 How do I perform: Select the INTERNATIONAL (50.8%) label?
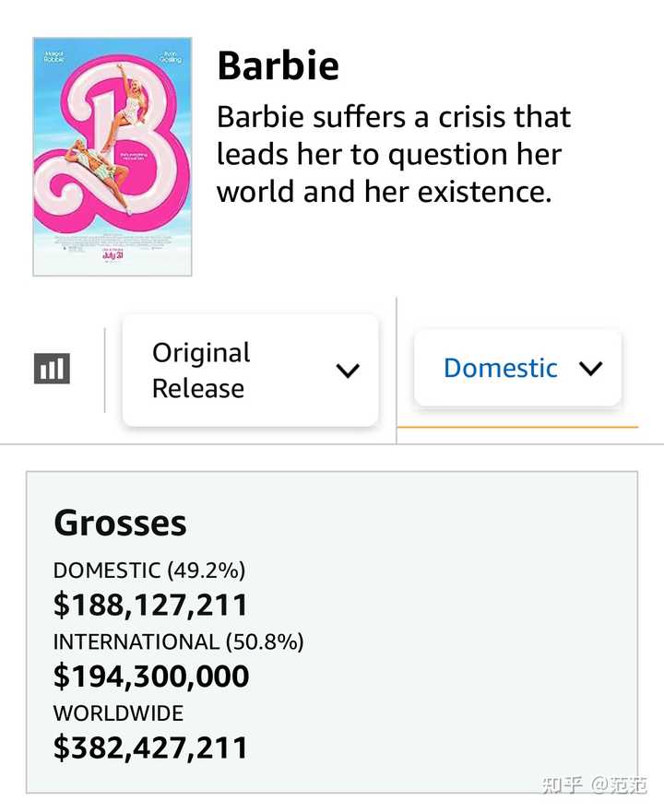178,641
